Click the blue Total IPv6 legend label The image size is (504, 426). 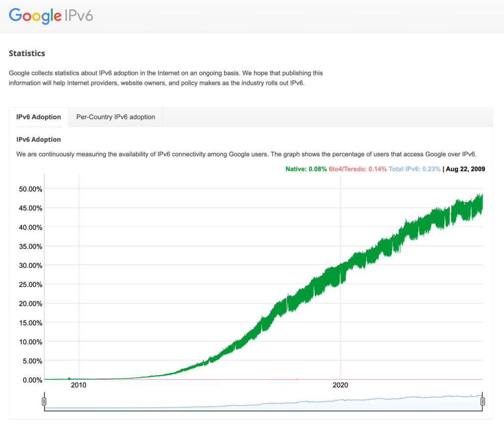pyautogui.click(x=414, y=169)
